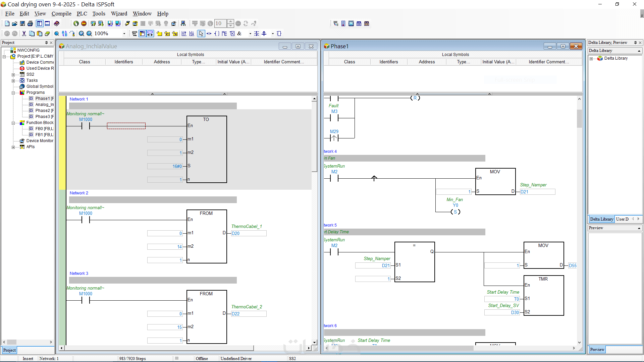Click the D21 output field of MOV
This screenshot has height=362, width=644.
[537, 192]
